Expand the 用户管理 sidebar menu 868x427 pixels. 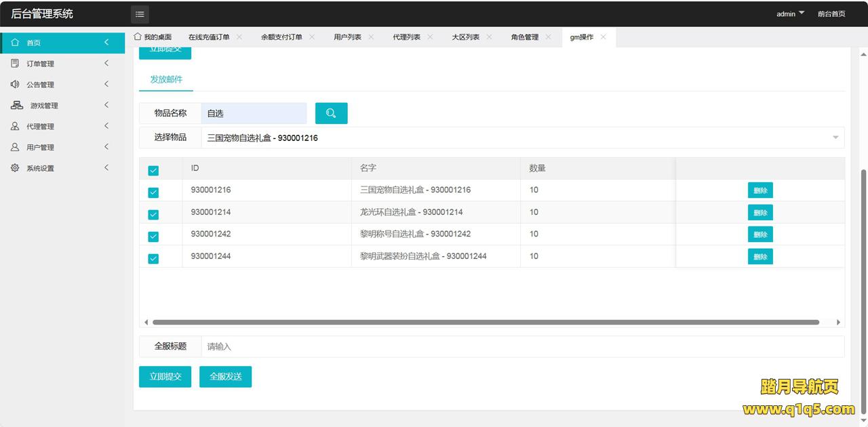point(62,147)
